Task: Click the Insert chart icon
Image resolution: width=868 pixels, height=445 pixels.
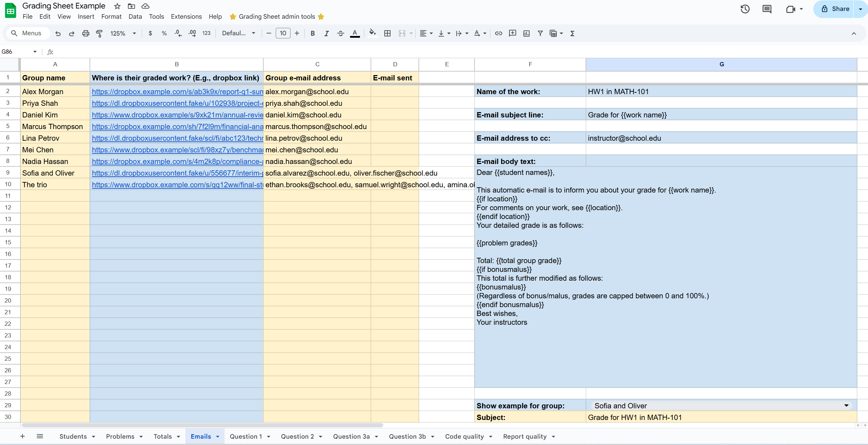Action: point(526,33)
